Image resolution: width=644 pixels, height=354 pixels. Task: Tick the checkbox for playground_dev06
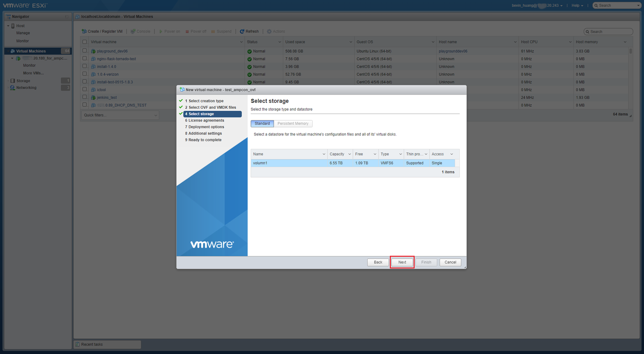point(85,51)
